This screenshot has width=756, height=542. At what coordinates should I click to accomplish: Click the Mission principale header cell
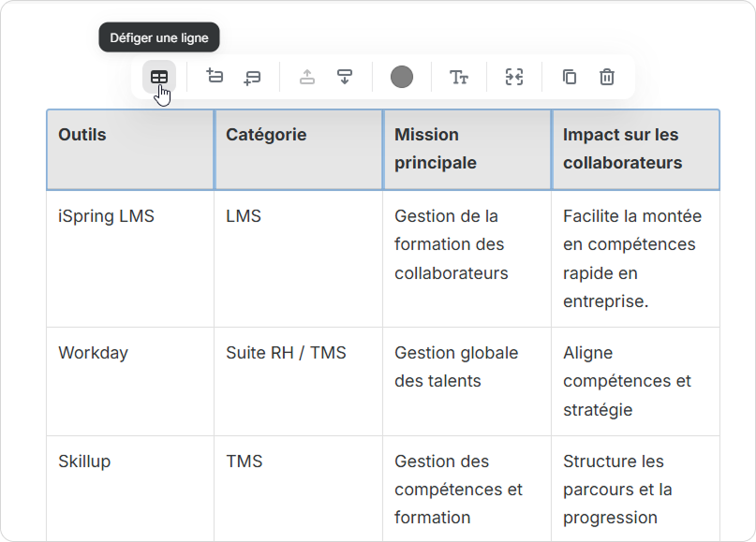pos(467,150)
